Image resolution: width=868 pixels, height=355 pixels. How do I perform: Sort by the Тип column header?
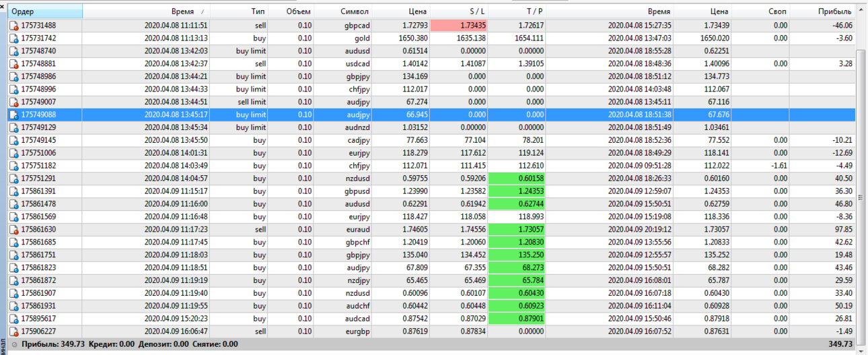pyautogui.click(x=240, y=11)
